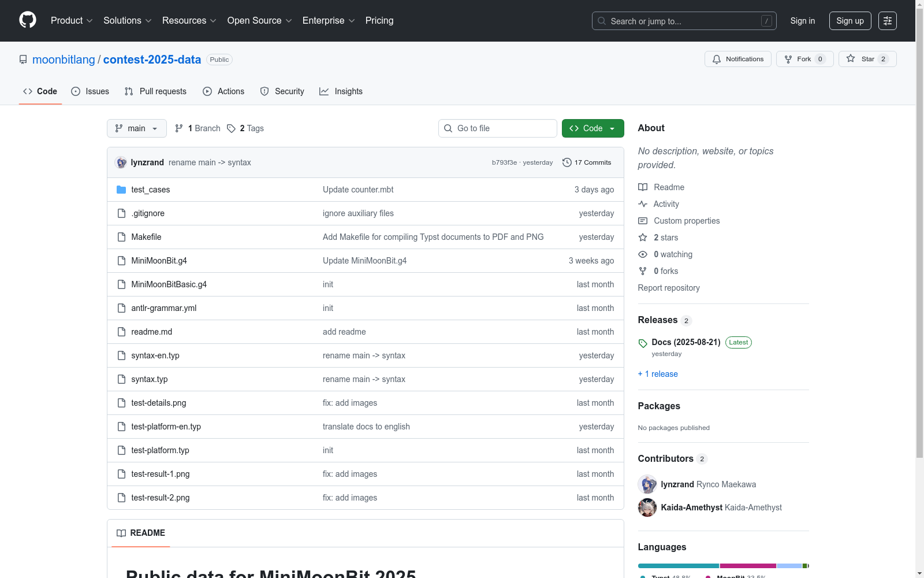Click the book icon next to Readme
Screen dimensions: 924x578
[x=643, y=187]
